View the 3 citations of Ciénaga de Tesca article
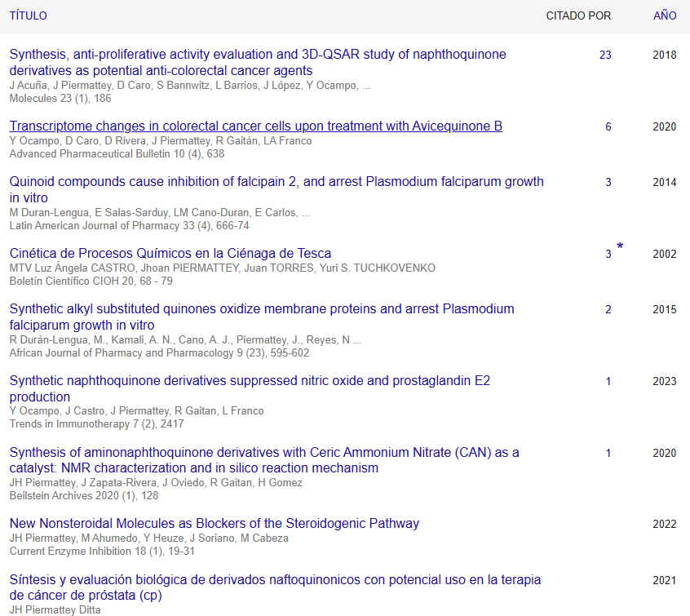This screenshot has height=616, width=690. point(608,254)
